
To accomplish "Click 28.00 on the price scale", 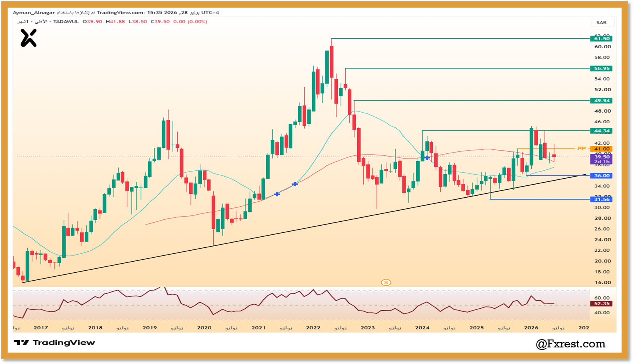I will pyautogui.click(x=603, y=218).
